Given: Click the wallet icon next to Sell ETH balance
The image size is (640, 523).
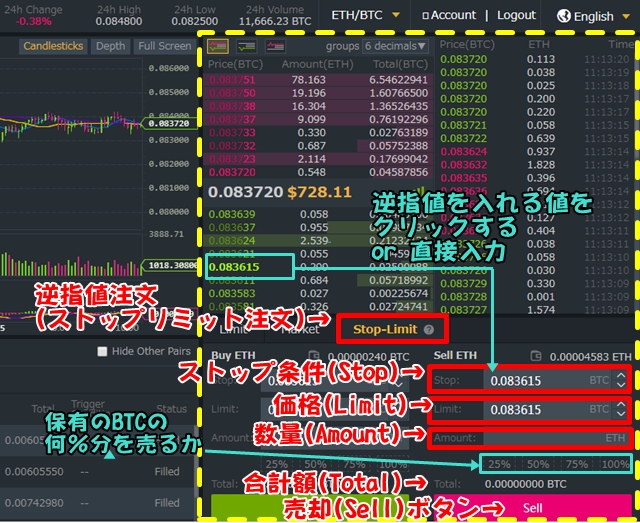Looking at the screenshot, I should (x=536, y=356).
